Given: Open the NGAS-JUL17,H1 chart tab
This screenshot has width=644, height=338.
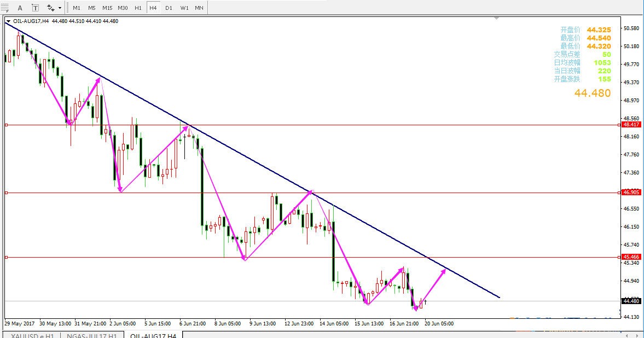Looking at the screenshot, I should pos(91,335).
